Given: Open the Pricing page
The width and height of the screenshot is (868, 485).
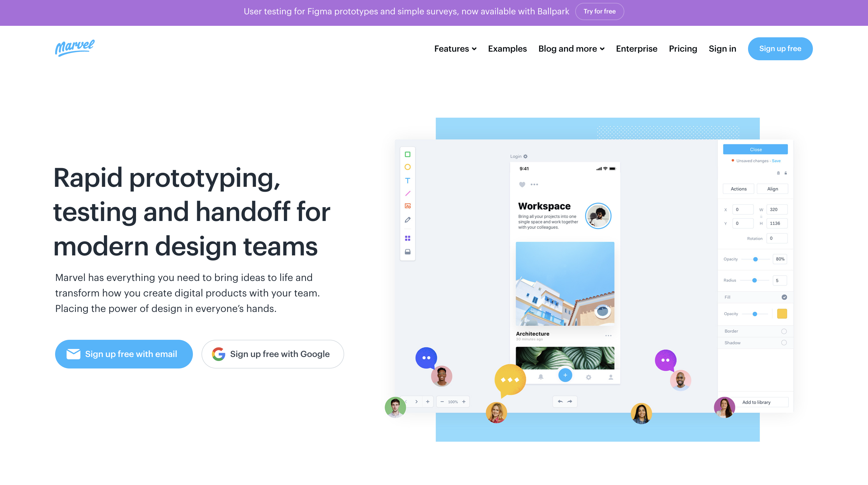Looking at the screenshot, I should pos(683,49).
